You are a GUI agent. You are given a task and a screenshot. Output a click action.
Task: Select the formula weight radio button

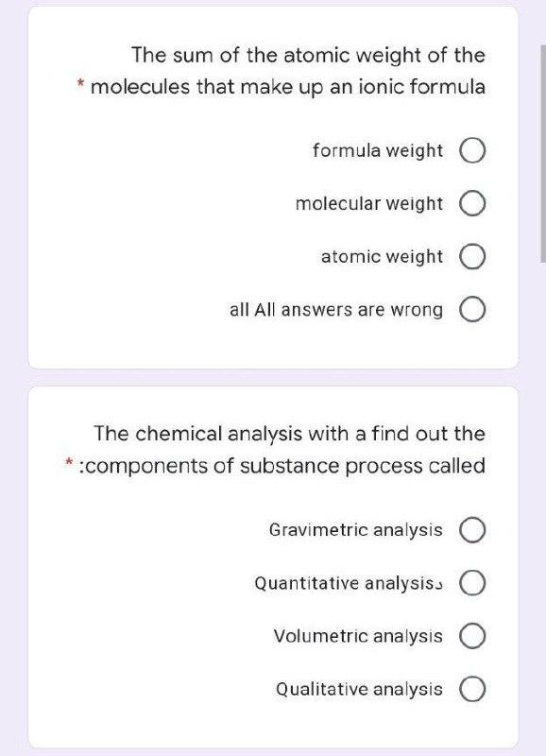tap(472, 149)
